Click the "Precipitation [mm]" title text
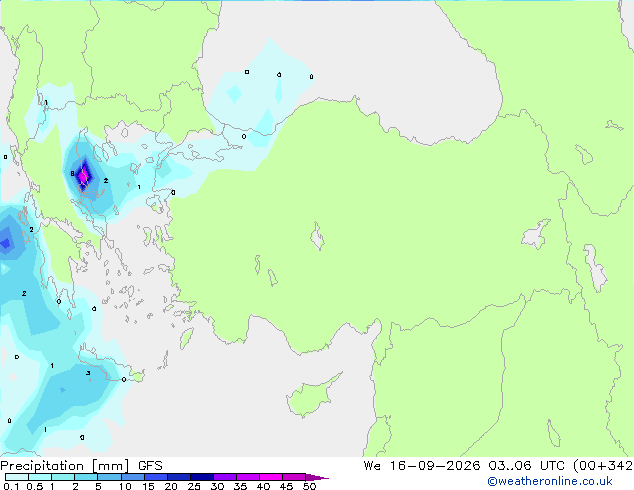The height and width of the screenshot is (490, 634). pos(65,466)
